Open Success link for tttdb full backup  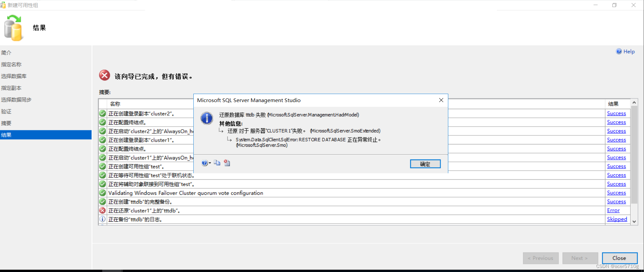[x=616, y=201]
